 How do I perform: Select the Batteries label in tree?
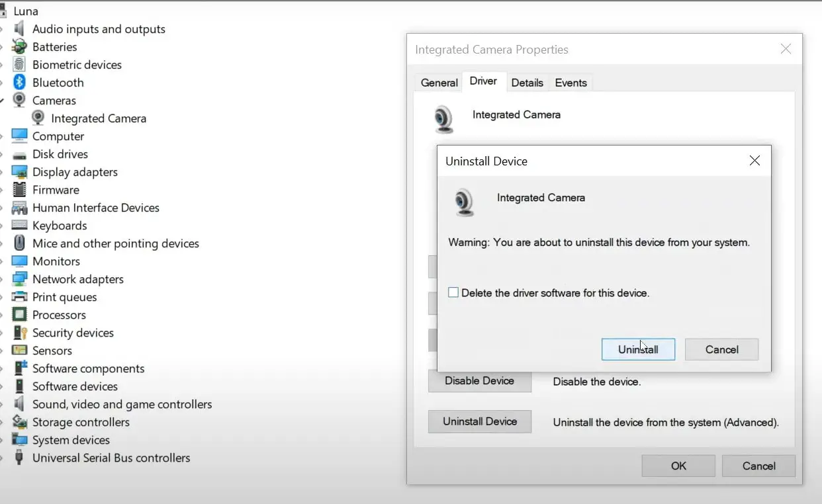(x=55, y=47)
